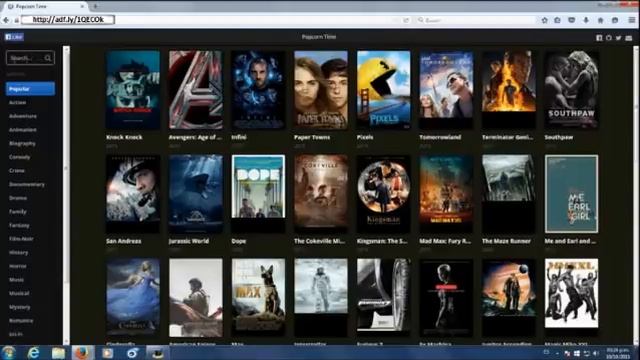The height and width of the screenshot is (360, 640).
Task: Open the Mad Max: Fury Road poster
Action: tap(446, 193)
